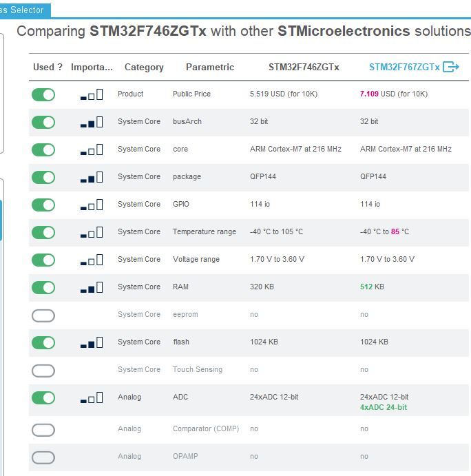
Task: Enable the eeprom parameter toggle
Action: point(43,315)
